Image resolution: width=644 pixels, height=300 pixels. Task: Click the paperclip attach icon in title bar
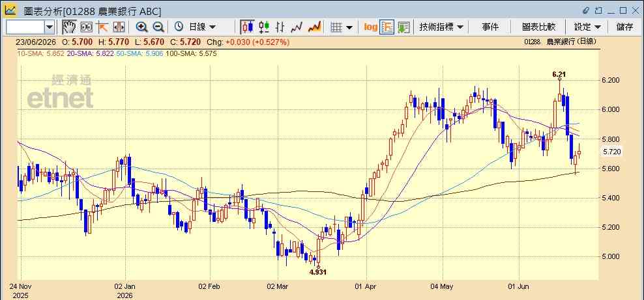point(586,10)
